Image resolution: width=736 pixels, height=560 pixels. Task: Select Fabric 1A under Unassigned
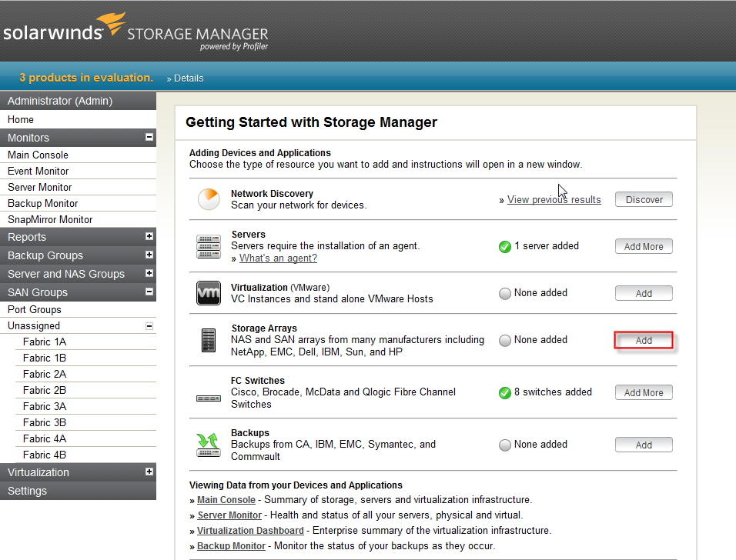click(44, 342)
